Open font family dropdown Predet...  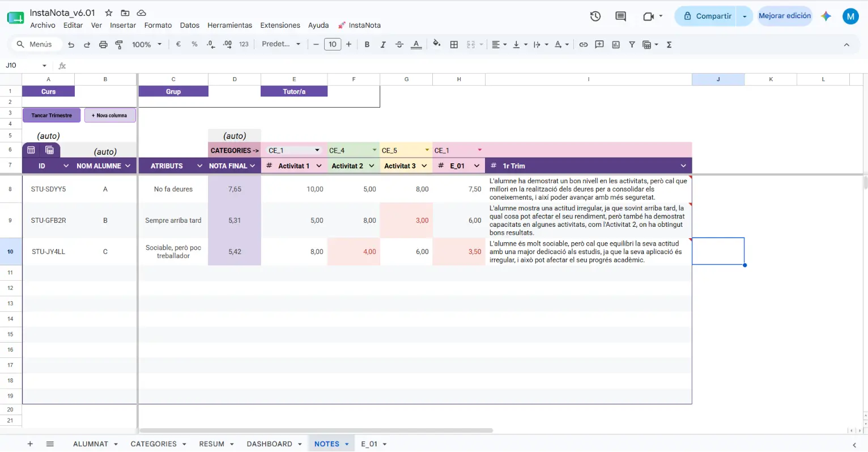(x=281, y=44)
